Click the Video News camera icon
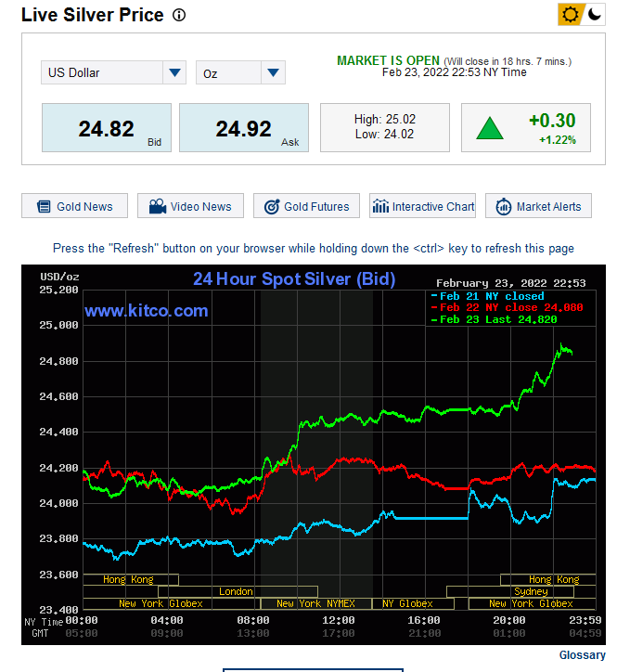617x672 pixels. point(158,206)
